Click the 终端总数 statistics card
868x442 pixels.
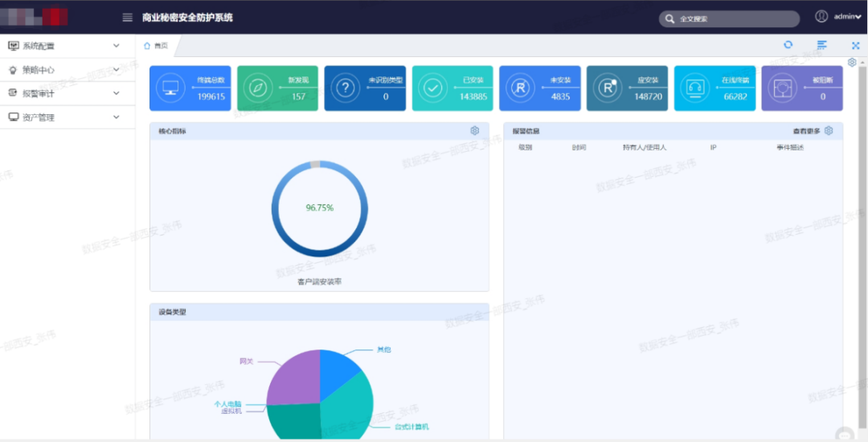click(x=190, y=88)
